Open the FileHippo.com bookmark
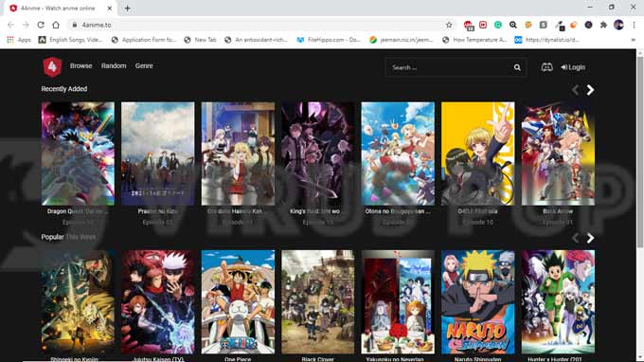 (x=329, y=40)
